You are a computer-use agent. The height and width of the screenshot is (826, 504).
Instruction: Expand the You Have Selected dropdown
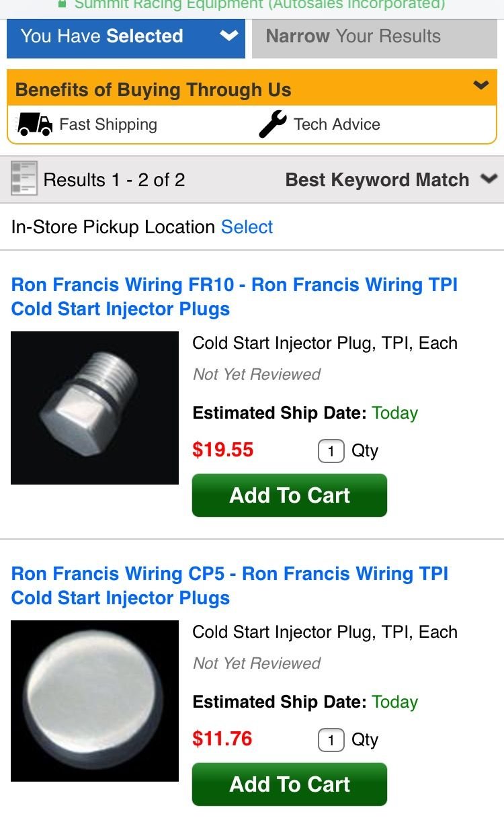click(x=126, y=36)
